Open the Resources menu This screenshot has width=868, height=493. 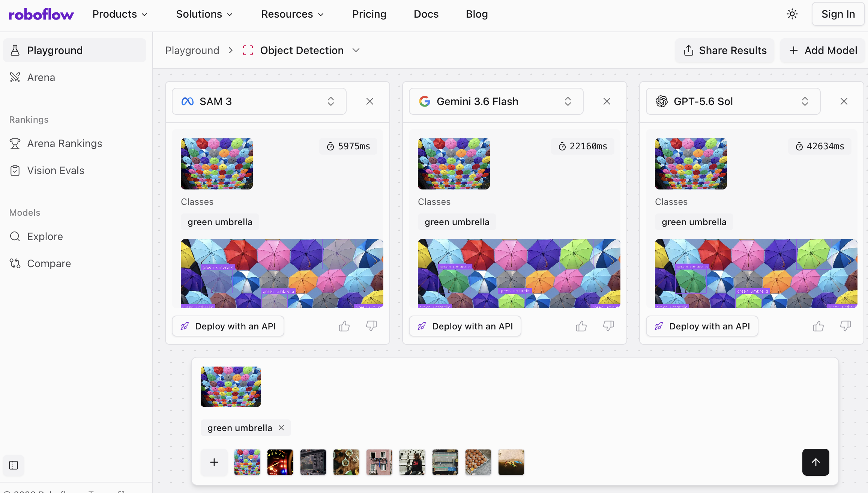(x=293, y=14)
